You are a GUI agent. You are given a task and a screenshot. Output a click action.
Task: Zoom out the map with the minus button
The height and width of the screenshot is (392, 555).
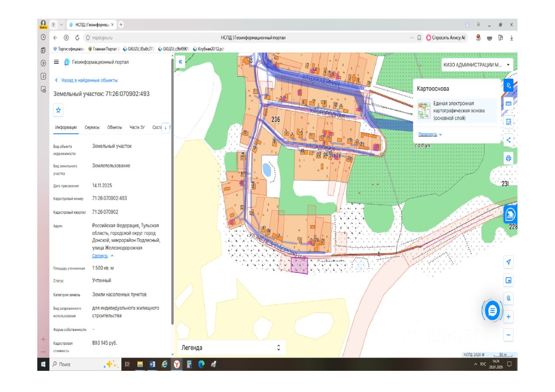(509, 335)
